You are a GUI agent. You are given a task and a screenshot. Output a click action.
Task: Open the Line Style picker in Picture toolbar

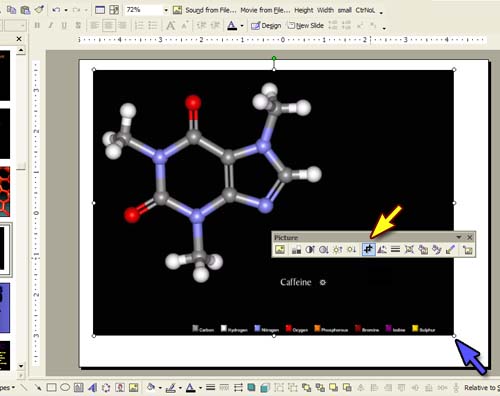click(x=395, y=249)
